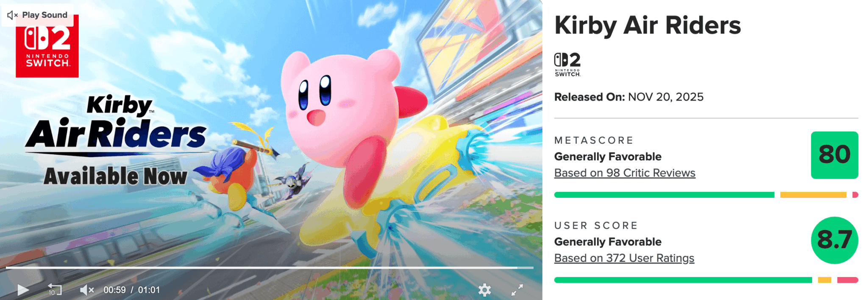Open video settings gear
The image size is (868, 300).
coord(484,290)
